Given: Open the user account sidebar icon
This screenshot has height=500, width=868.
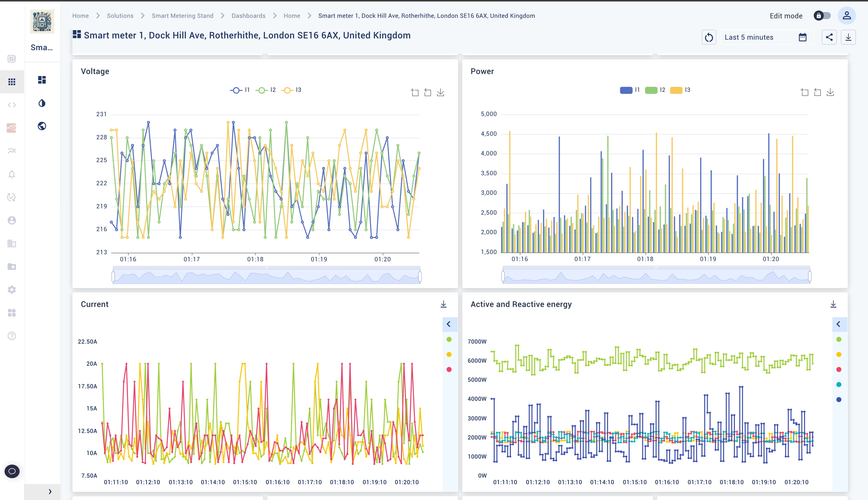Looking at the screenshot, I should point(12,220).
